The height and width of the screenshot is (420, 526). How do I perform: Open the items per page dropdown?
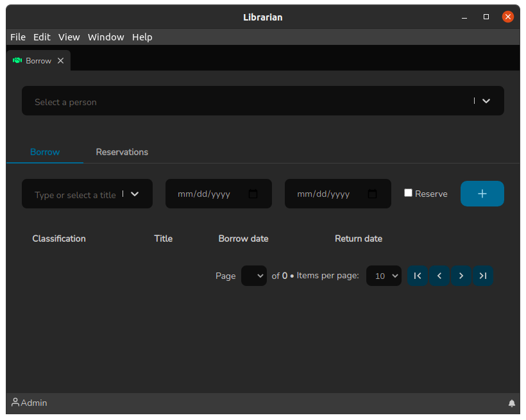[384, 276]
